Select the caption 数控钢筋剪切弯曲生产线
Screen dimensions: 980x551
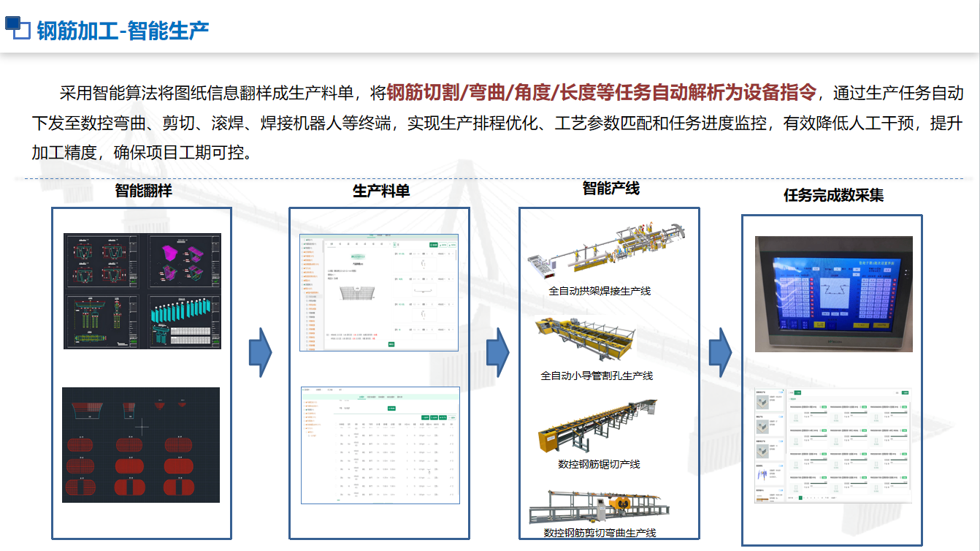click(x=600, y=533)
